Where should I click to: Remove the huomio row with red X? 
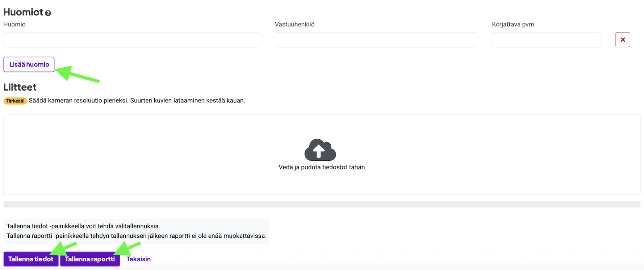[x=622, y=40]
